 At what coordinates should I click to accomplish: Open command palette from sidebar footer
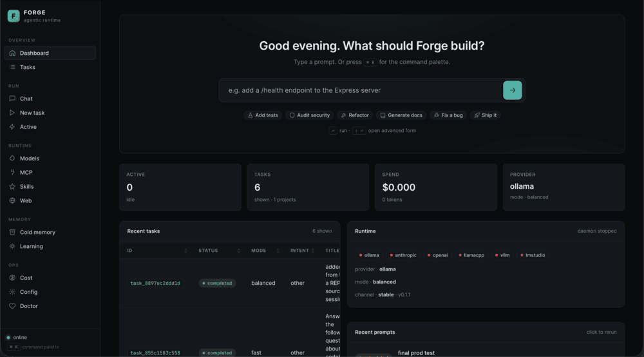[x=33, y=347]
